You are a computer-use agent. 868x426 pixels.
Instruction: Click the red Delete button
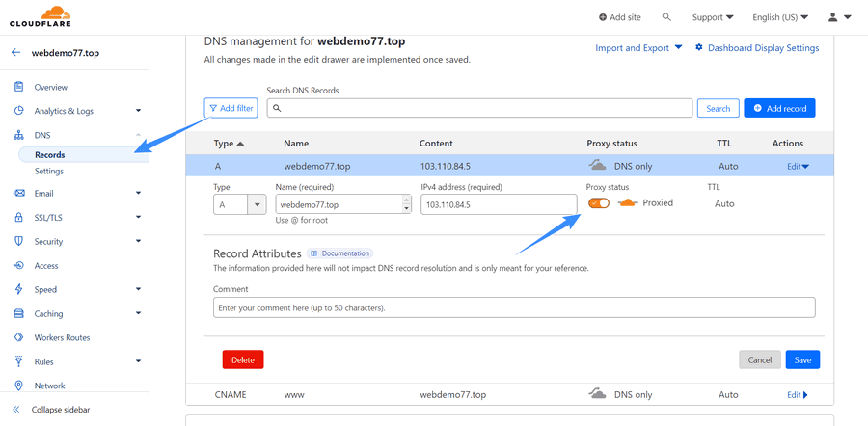click(243, 359)
